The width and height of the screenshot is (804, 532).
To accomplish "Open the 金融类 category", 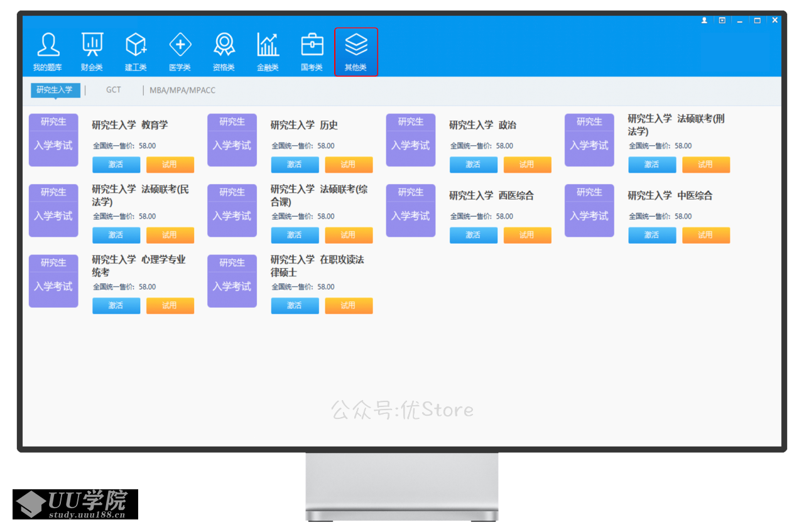I will pyautogui.click(x=268, y=52).
